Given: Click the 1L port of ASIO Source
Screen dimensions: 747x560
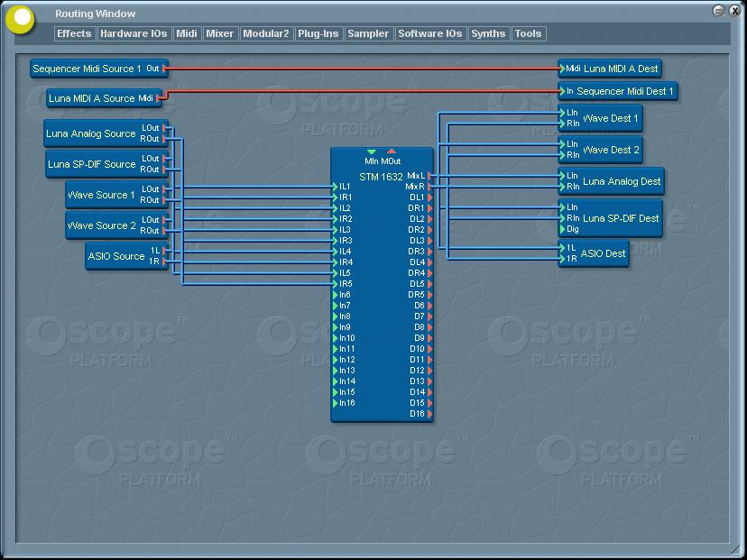Looking at the screenshot, I should tap(164, 250).
